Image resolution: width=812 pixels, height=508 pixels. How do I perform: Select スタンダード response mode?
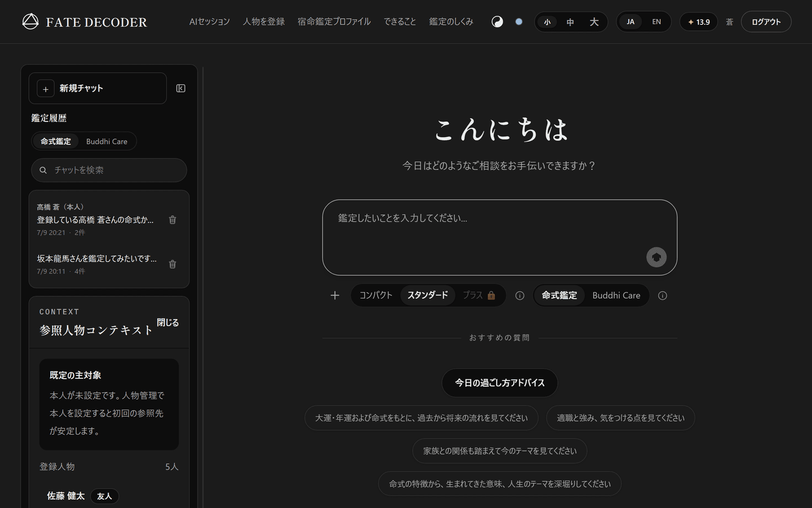(427, 295)
